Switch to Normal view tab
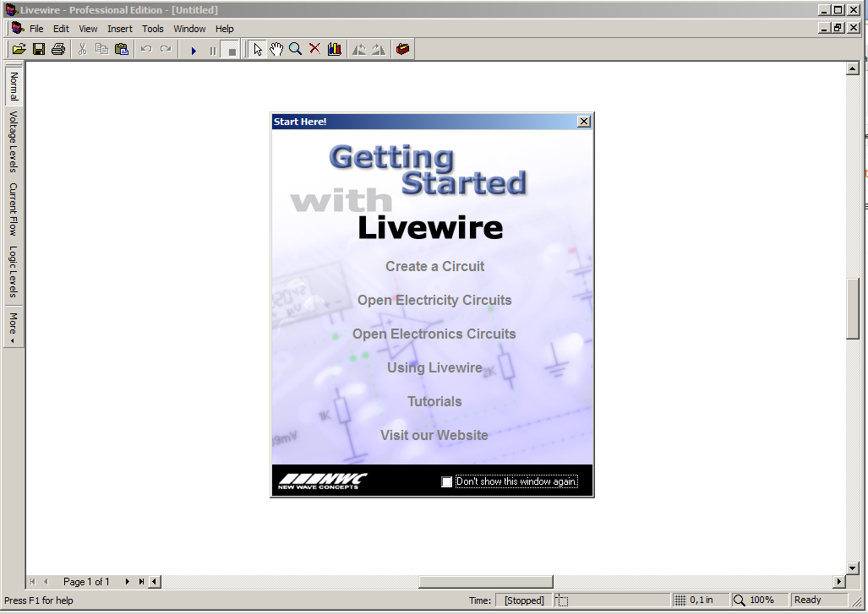 tap(14, 85)
